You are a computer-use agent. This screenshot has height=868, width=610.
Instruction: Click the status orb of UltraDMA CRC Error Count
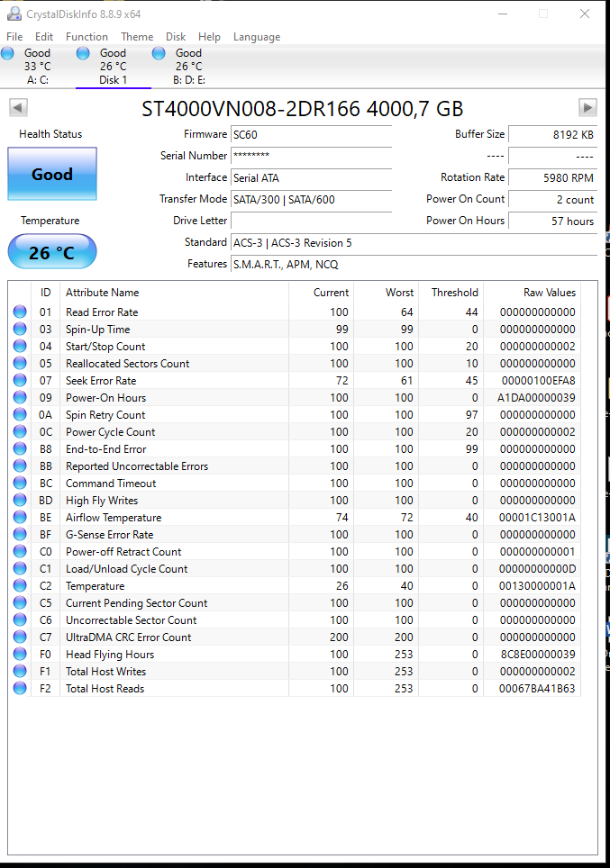(20, 637)
